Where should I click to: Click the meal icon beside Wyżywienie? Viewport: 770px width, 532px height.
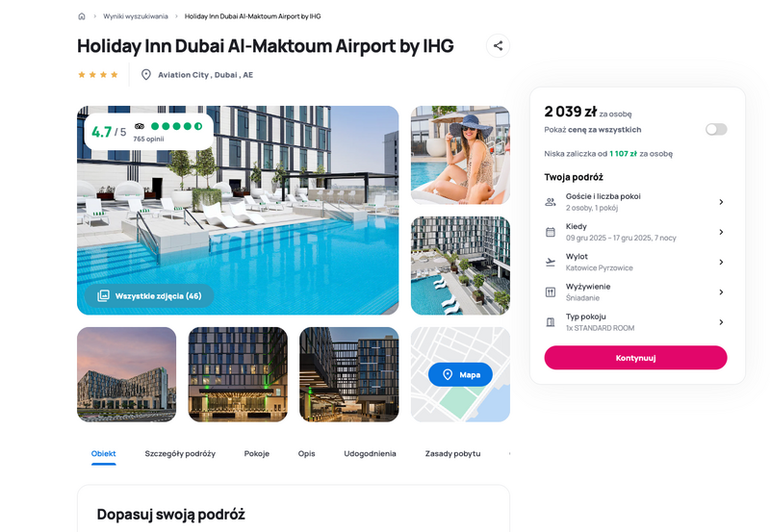(x=551, y=292)
